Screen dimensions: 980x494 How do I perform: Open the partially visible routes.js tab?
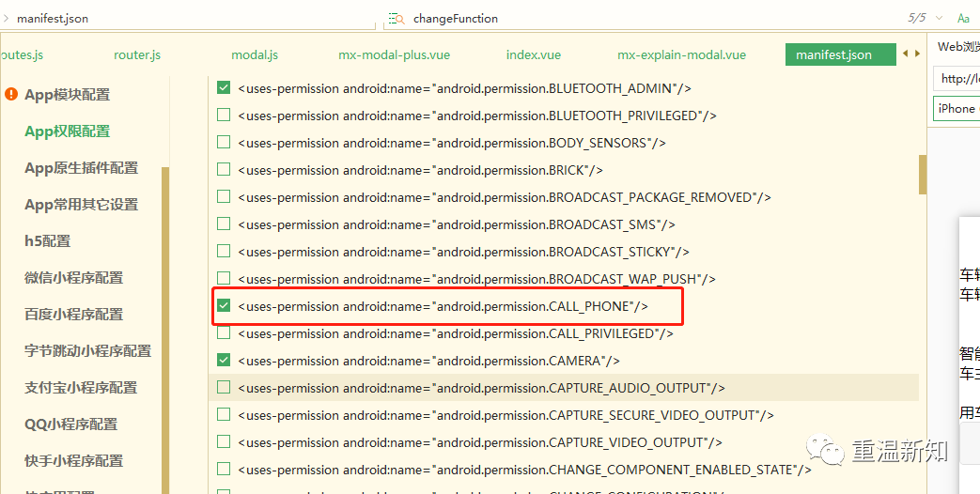pyautogui.click(x=22, y=55)
